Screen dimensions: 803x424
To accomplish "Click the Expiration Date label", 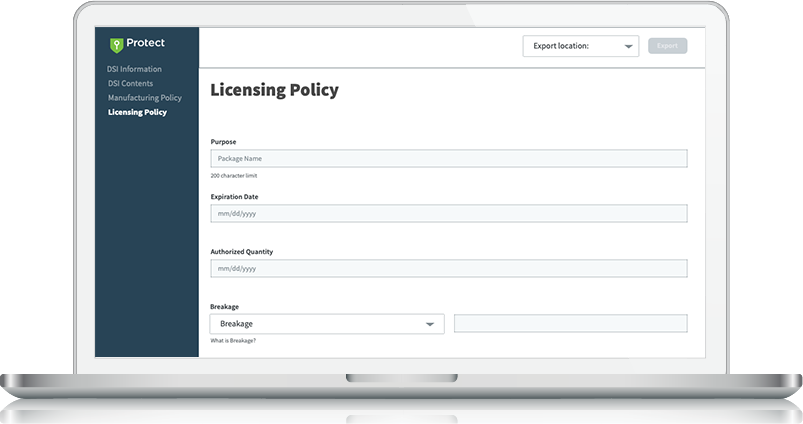I will point(234,197).
